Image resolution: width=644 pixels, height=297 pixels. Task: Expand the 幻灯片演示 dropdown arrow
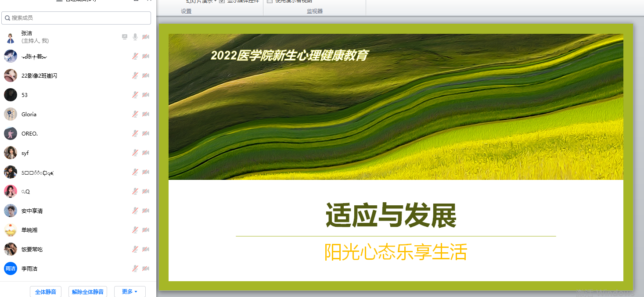click(x=215, y=1)
